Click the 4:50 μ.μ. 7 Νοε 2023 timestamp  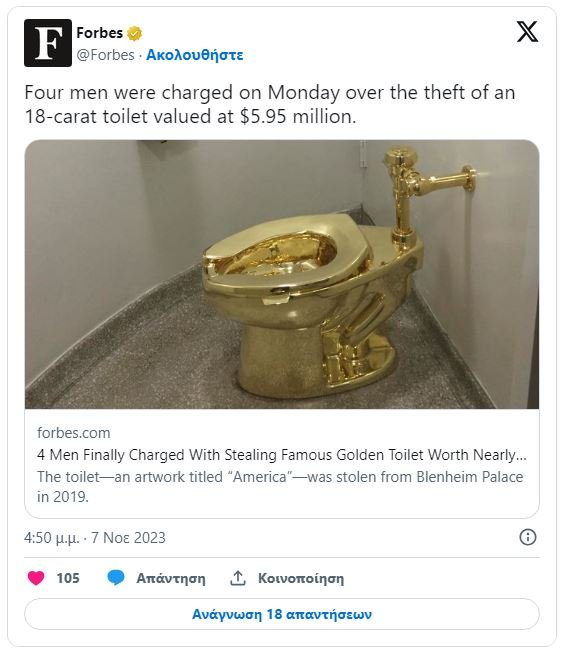tap(95, 537)
